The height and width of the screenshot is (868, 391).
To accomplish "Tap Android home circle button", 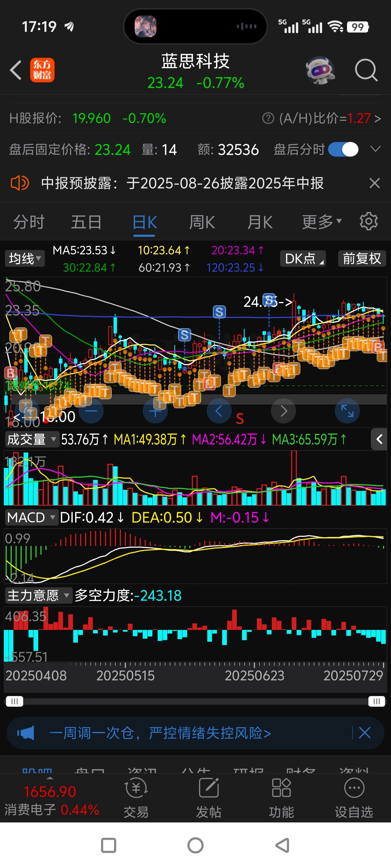I will coord(195,845).
